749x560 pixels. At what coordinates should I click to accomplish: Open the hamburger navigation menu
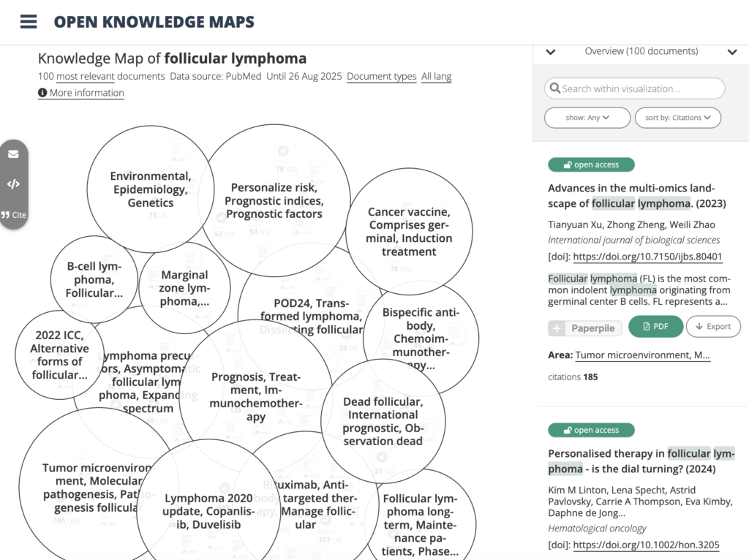[29, 21]
